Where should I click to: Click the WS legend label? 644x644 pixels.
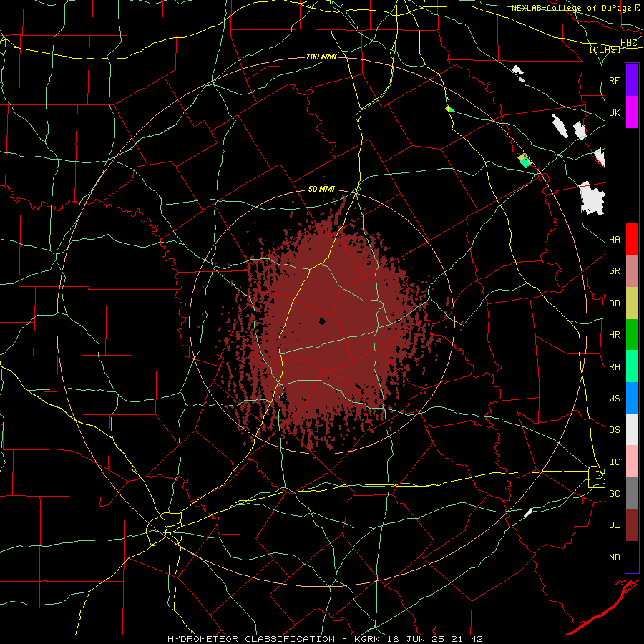tap(615, 399)
